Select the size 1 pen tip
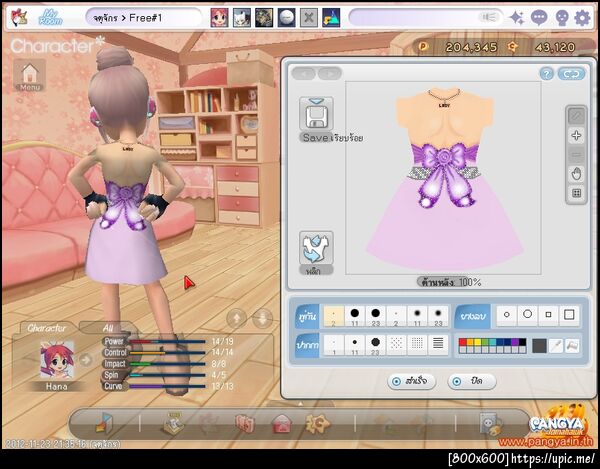The width and height of the screenshot is (600, 469). pos(334,345)
